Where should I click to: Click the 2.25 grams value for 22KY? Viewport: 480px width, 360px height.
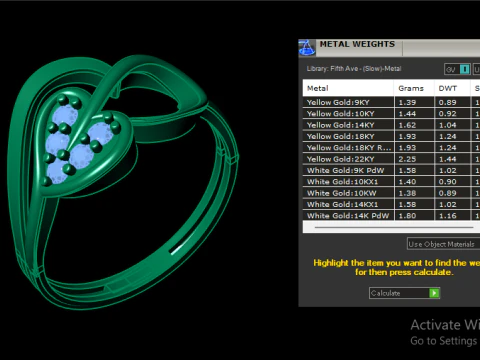(x=407, y=159)
